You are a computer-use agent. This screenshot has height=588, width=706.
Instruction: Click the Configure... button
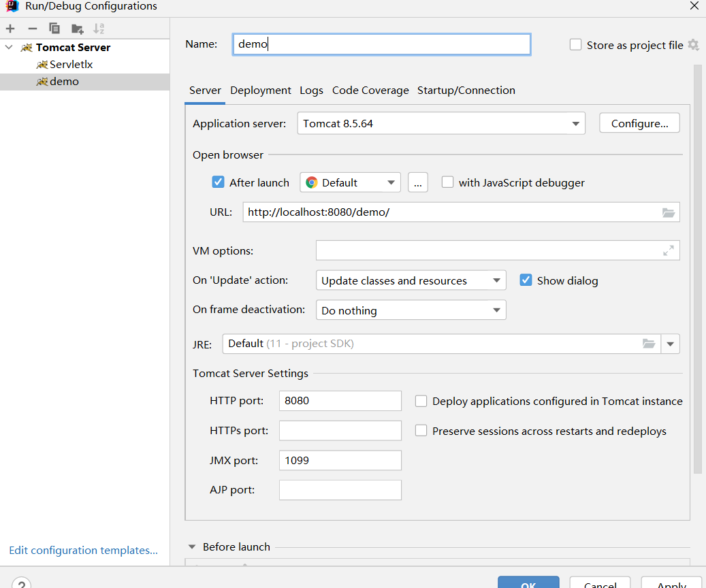pyautogui.click(x=639, y=123)
